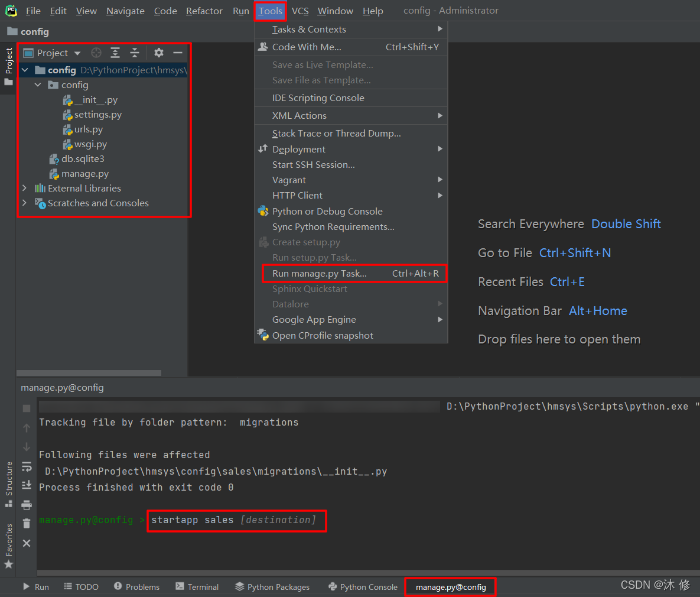This screenshot has height=597, width=700.
Task: Click the print icon in console toolbar
Action: click(x=27, y=505)
